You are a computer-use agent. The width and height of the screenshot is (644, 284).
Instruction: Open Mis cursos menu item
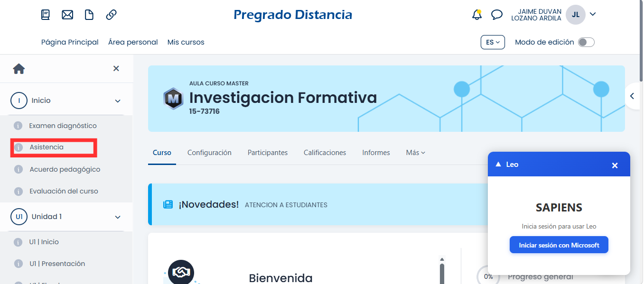[x=186, y=42]
